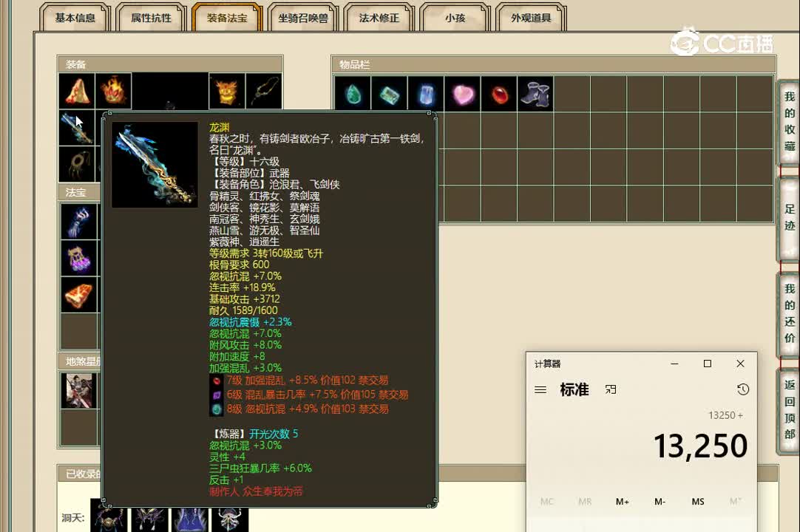800x532 pixels.
Task: Click the 装备 panel header
Action: pyautogui.click(x=170, y=64)
